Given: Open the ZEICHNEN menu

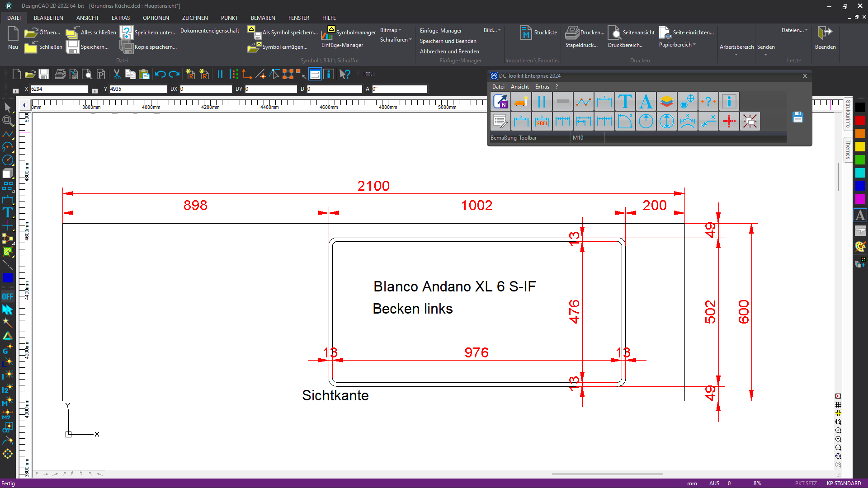Looking at the screenshot, I should [195, 18].
